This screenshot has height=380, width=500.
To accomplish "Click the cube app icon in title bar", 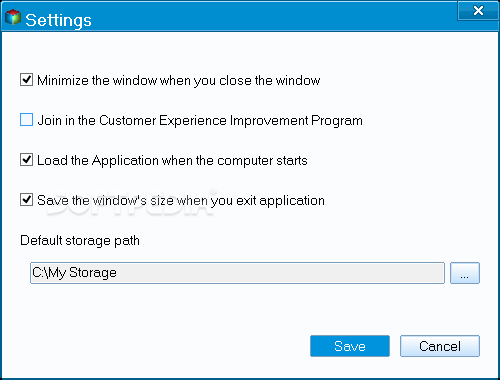I will [13, 17].
